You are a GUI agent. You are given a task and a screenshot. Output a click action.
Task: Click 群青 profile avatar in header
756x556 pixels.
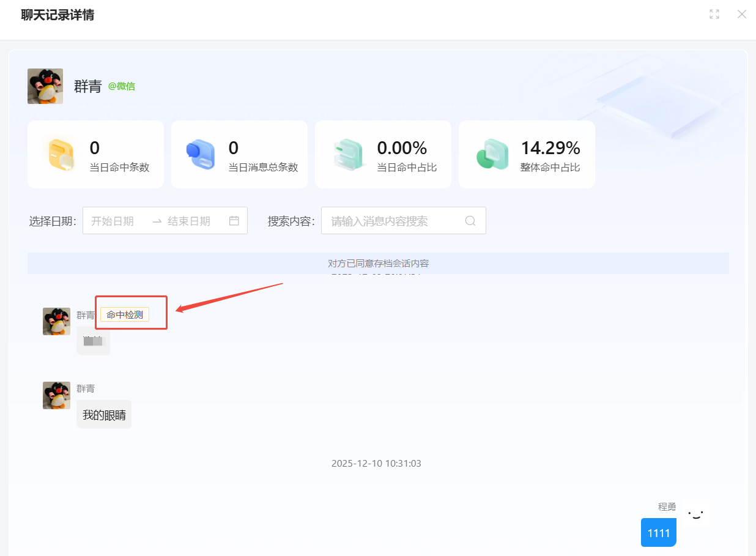point(45,86)
